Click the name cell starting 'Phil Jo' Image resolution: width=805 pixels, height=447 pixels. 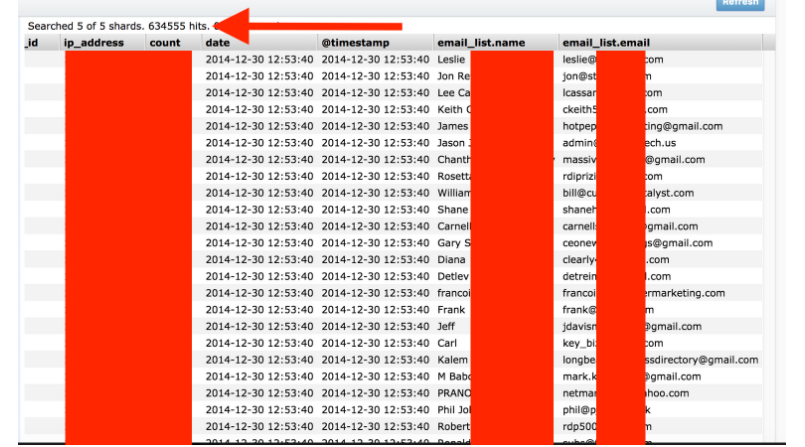pos(453,410)
